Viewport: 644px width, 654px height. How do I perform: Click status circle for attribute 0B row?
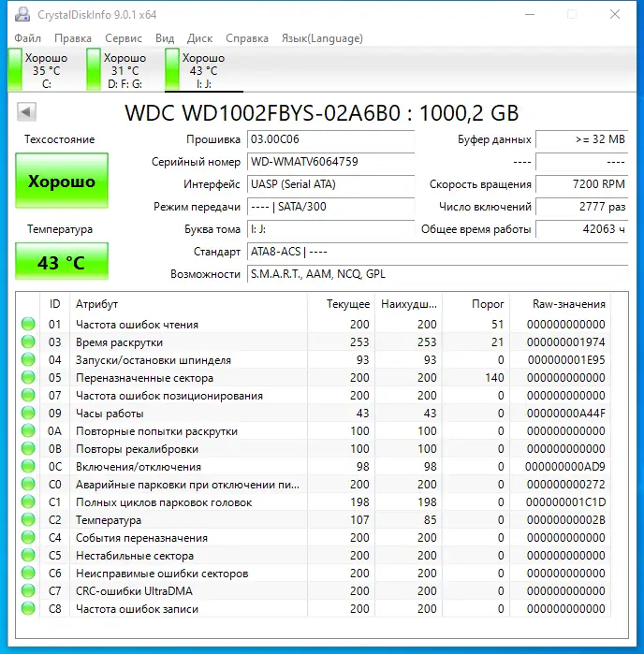tap(28, 449)
